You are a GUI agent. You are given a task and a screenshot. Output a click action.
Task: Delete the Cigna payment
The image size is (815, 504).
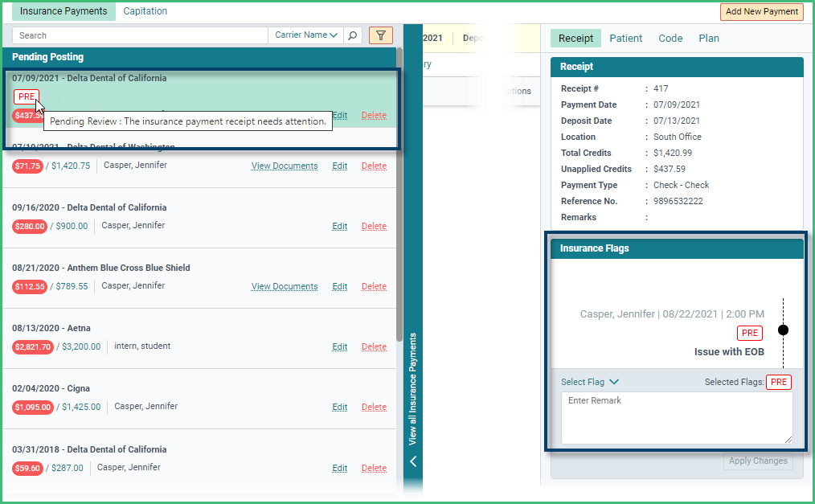(x=374, y=407)
